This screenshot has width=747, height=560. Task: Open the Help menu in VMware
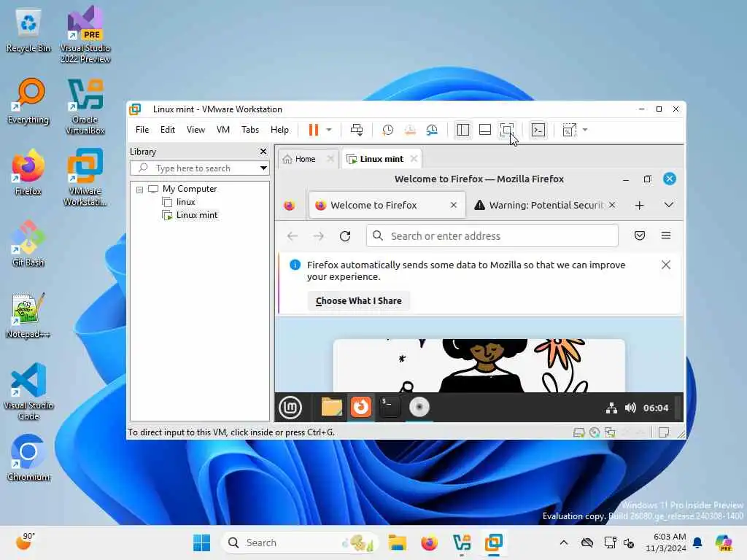tap(279, 130)
